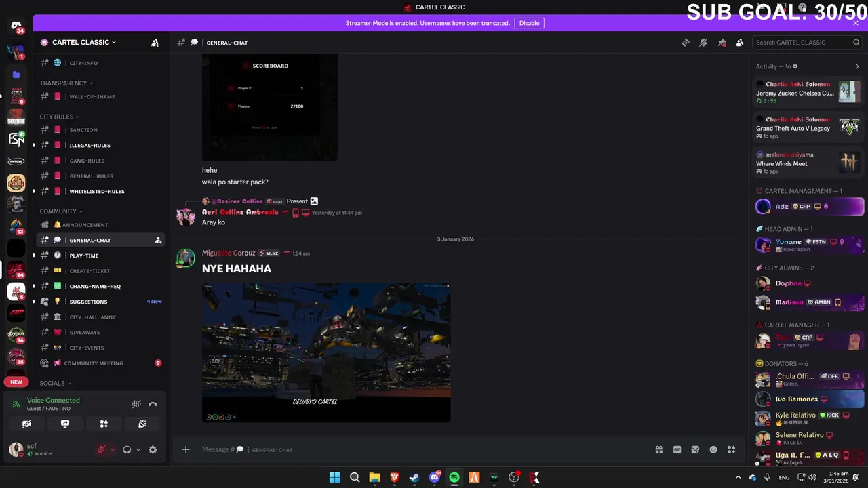Open the scoreboard image attachment
This screenshot has height=488, width=868.
(x=269, y=107)
